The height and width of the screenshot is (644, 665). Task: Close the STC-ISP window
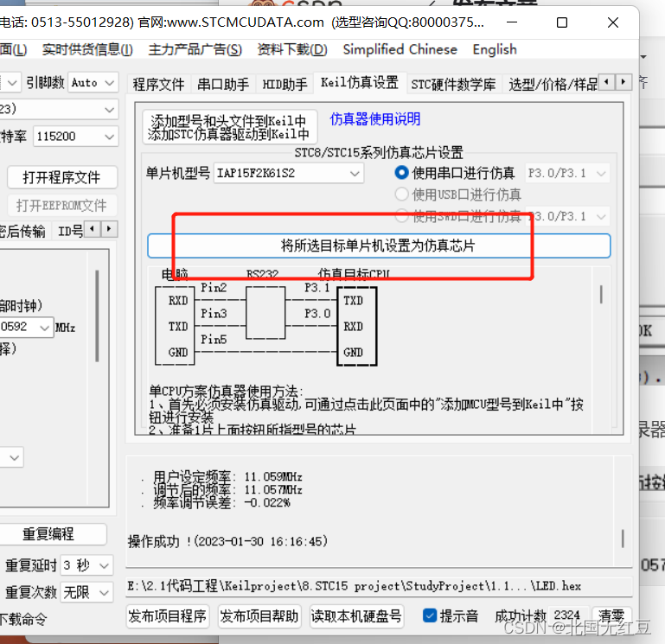pos(613,22)
